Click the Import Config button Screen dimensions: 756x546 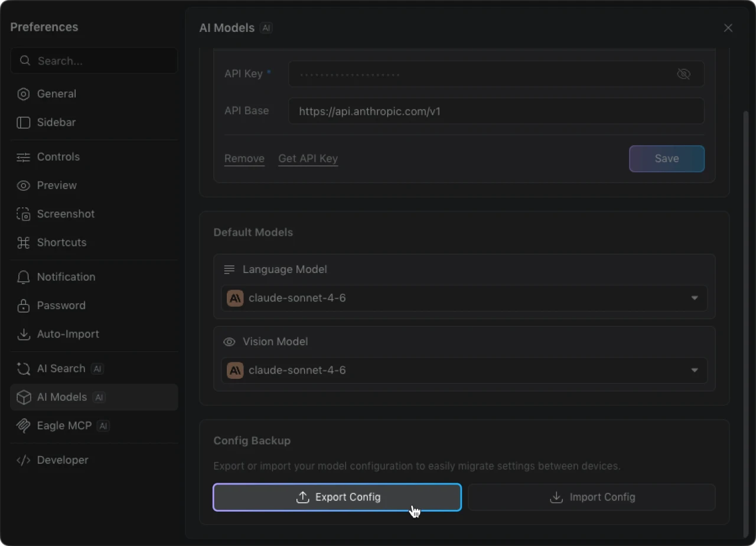pos(592,497)
